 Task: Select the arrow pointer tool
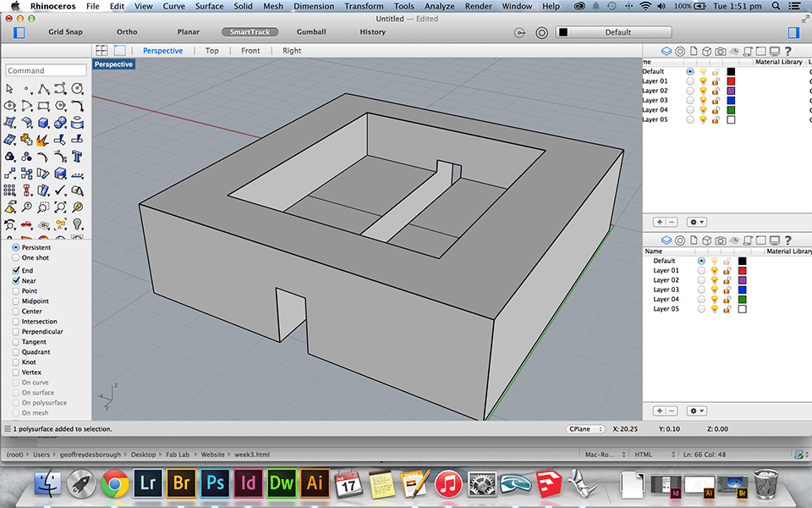coord(10,88)
